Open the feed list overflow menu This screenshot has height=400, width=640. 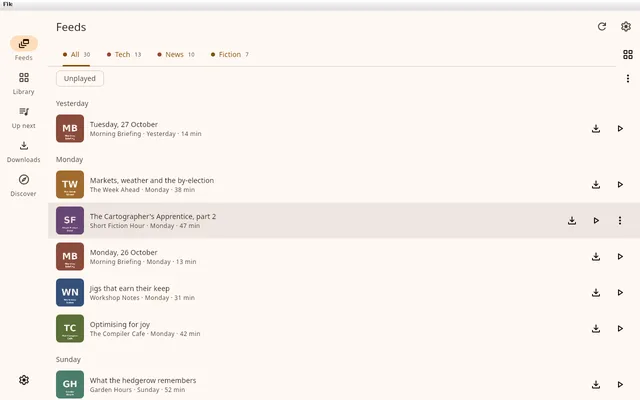tap(628, 78)
